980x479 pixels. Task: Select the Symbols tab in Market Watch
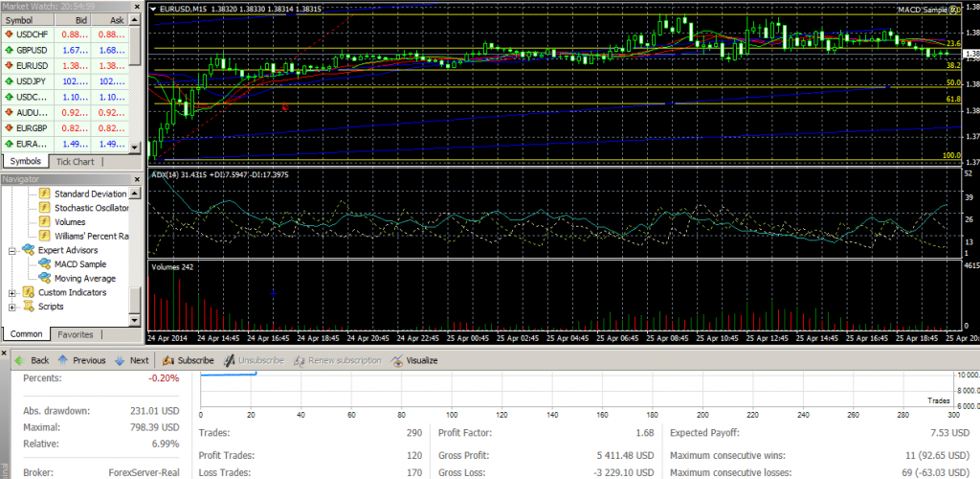(x=25, y=161)
